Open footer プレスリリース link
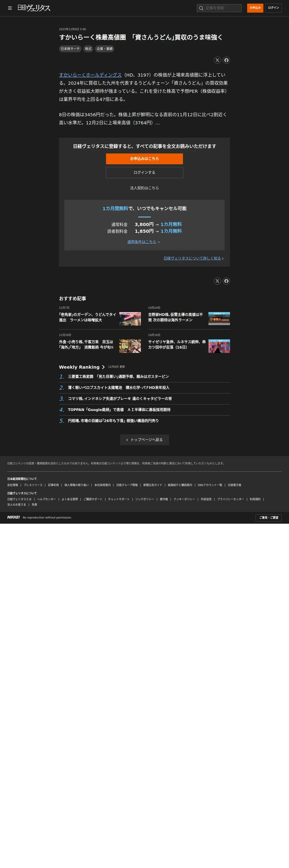This screenshot has width=289, height=868. 33,485
